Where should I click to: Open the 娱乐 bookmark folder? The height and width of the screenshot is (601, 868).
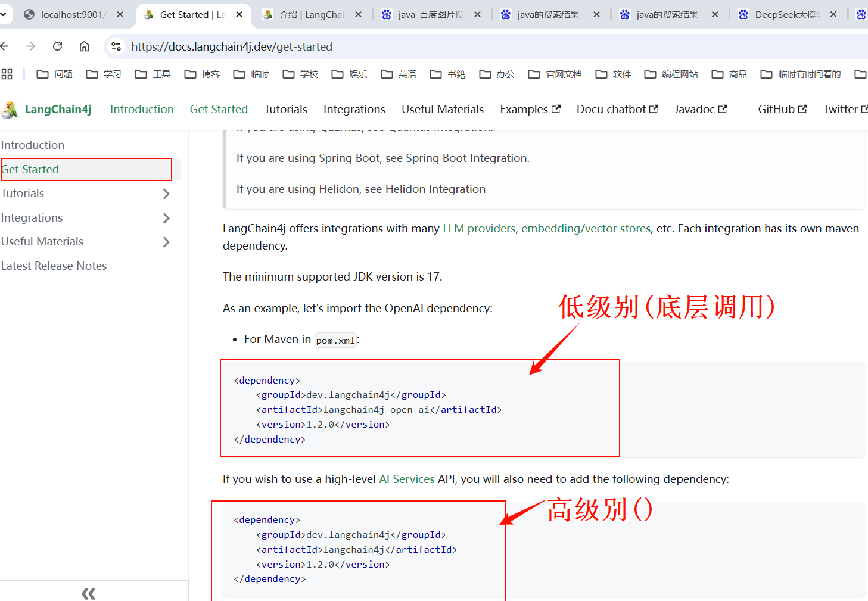[350, 74]
